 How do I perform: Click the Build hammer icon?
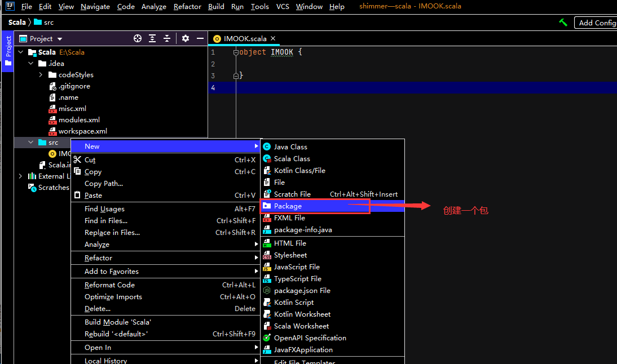tap(563, 23)
